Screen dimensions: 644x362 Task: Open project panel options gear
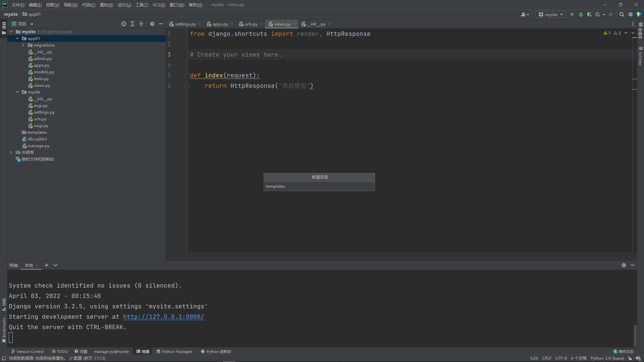coord(152,24)
